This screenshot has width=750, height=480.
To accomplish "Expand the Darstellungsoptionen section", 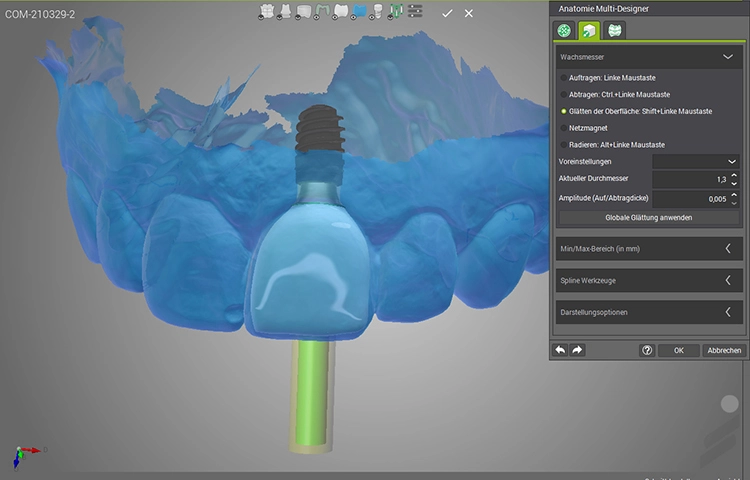I will [x=650, y=312].
